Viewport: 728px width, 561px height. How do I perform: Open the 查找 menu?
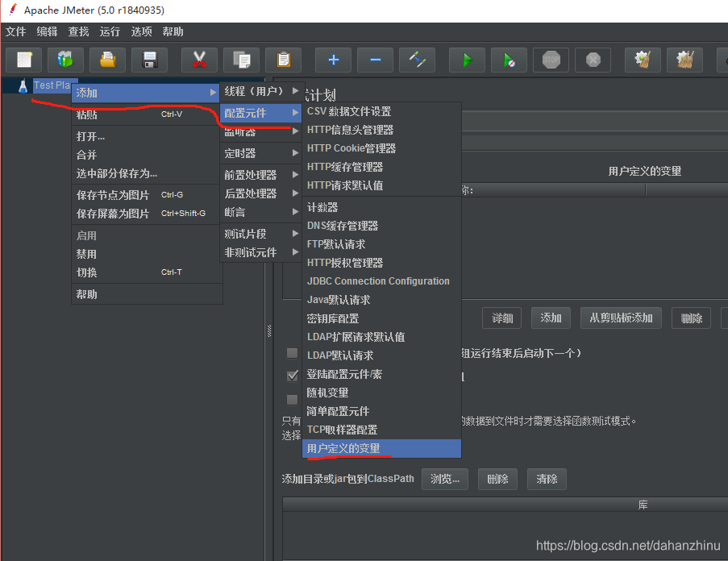[x=78, y=31]
